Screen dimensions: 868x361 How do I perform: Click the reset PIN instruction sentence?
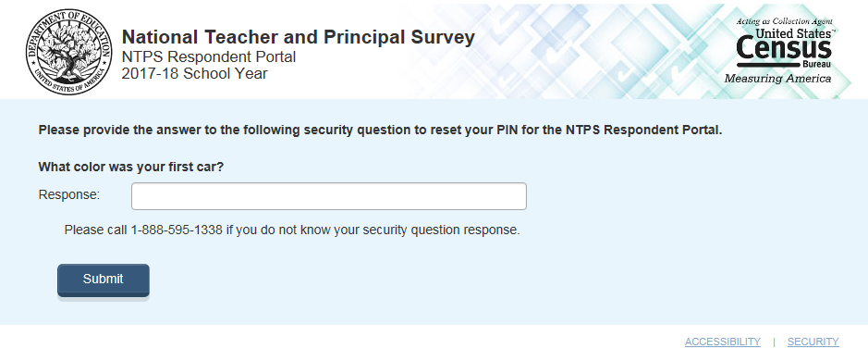[x=380, y=131]
